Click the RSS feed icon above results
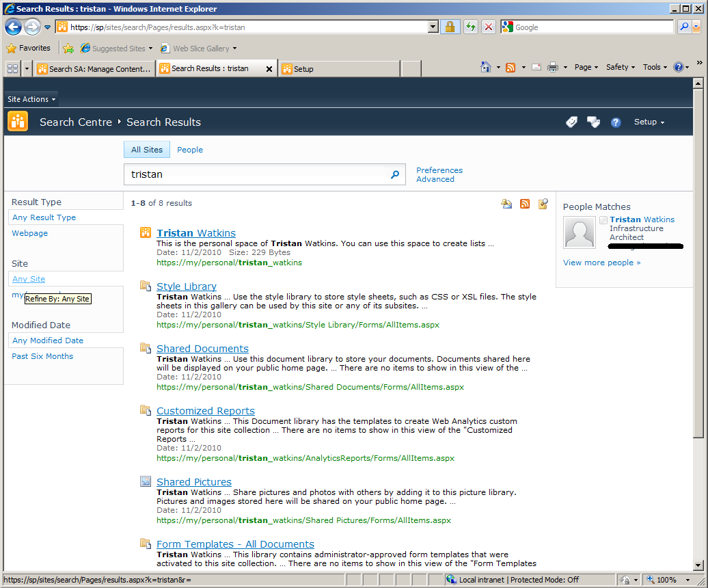Image resolution: width=708 pixels, height=588 pixels. (525, 204)
